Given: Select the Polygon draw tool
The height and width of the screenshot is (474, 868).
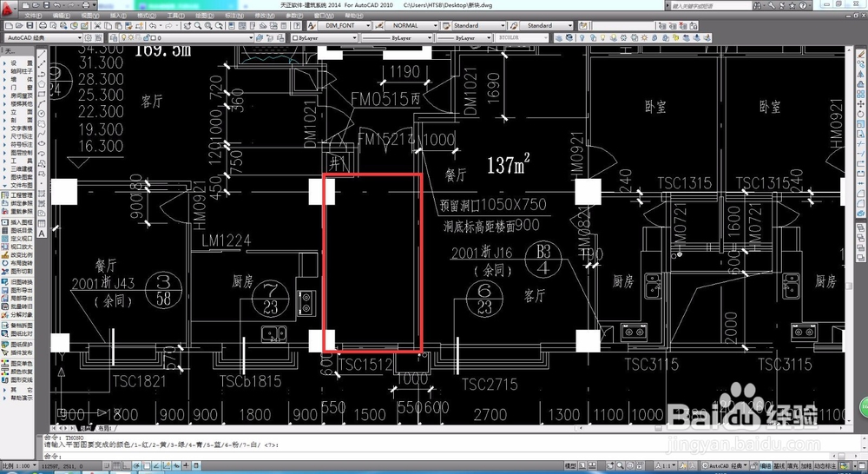Looking at the screenshot, I should pyautogui.click(x=42, y=83).
